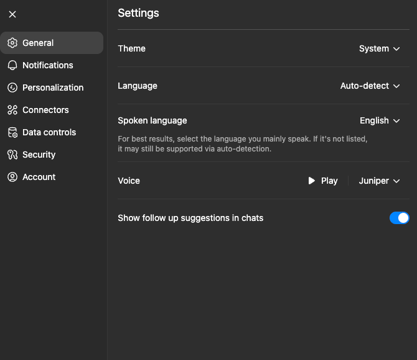
Task: Switch to the Notifications tab
Action: point(52,65)
